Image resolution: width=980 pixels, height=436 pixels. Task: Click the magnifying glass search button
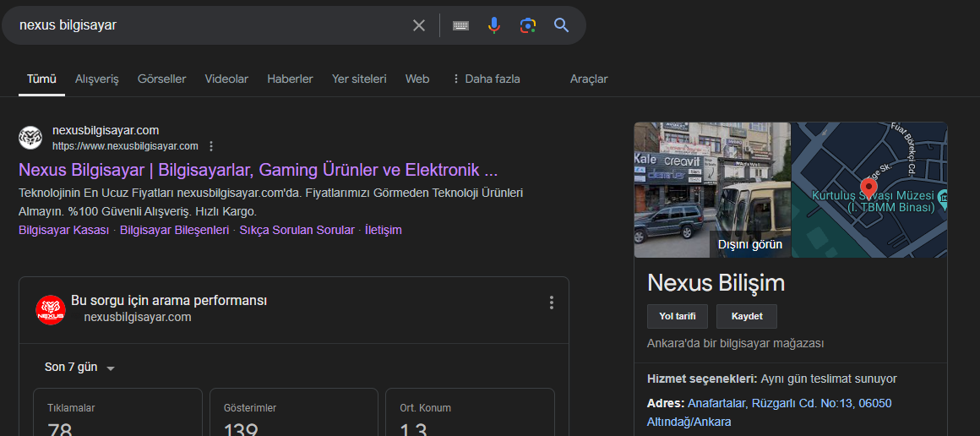tap(561, 25)
